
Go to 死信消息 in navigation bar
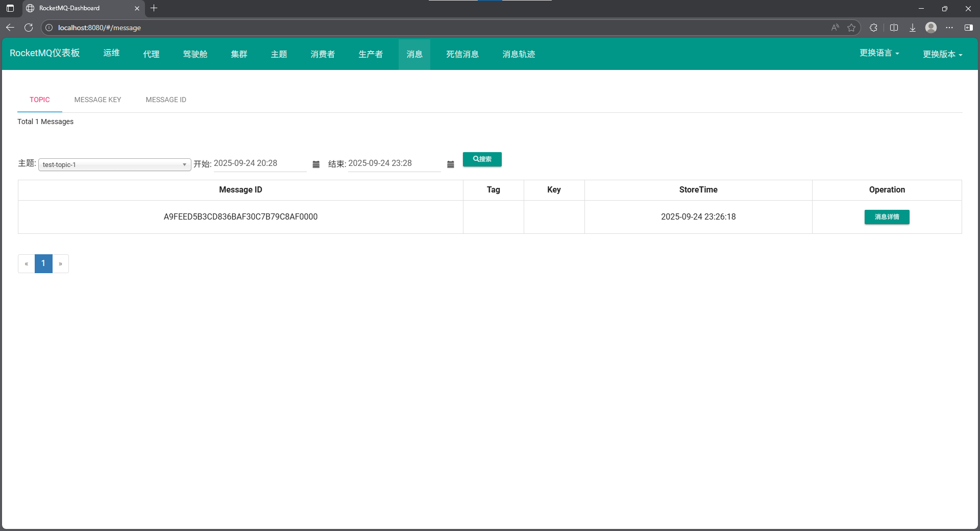coord(462,54)
